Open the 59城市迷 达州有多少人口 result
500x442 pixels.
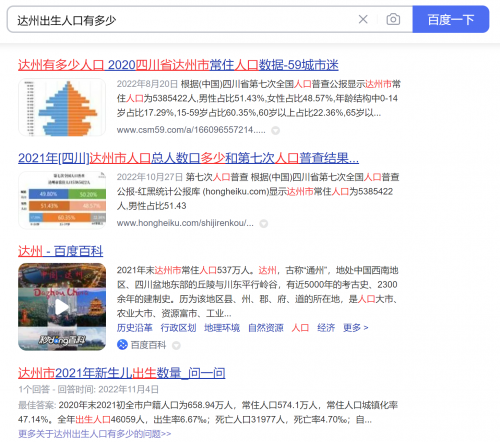point(178,65)
